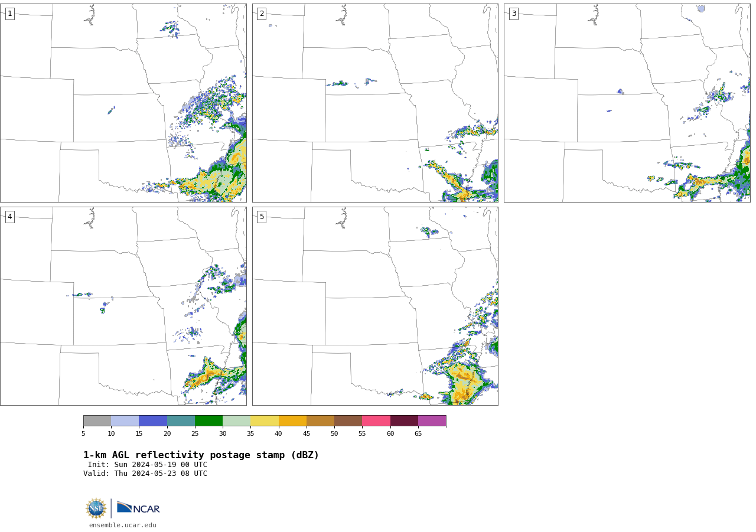Viewport: 756px width, 532px height.
Task: Click the panel number 1 label
Action: [9, 14]
